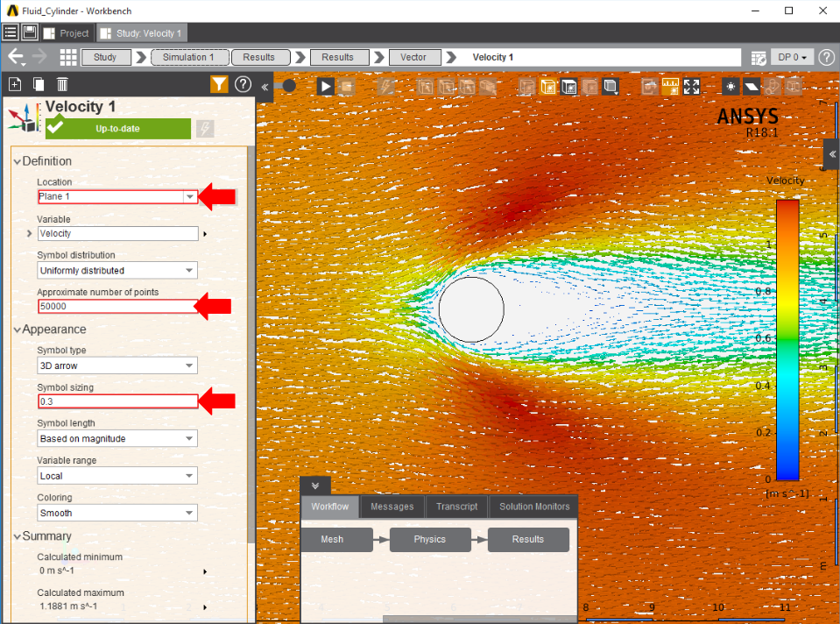Click the Physics workflow button
The image size is (840, 624).
point(430,539)
